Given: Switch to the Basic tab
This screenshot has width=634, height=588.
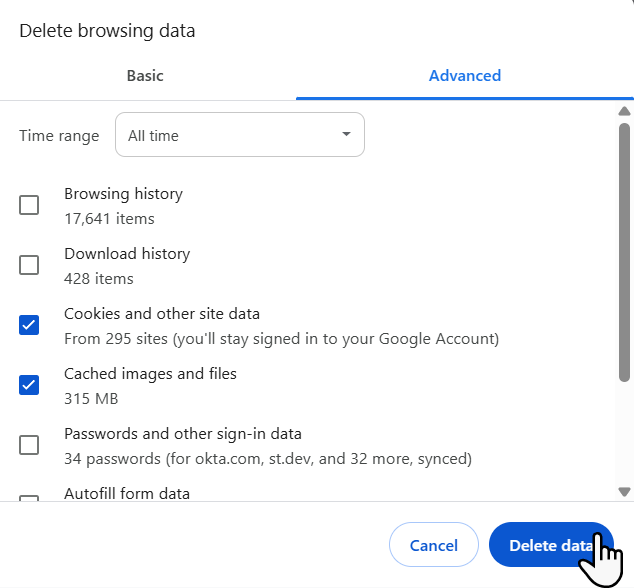Looking at the screenshot, I should click(x=145, y=76).
